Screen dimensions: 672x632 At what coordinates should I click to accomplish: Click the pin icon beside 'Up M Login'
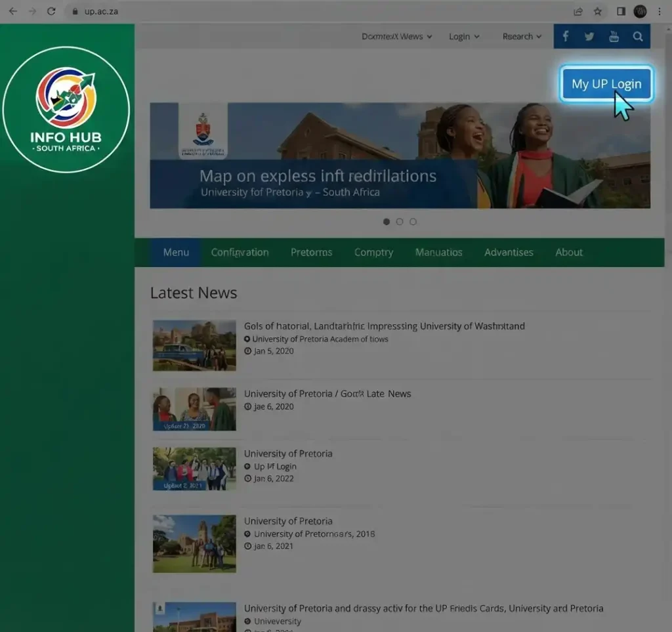[247, 467]
